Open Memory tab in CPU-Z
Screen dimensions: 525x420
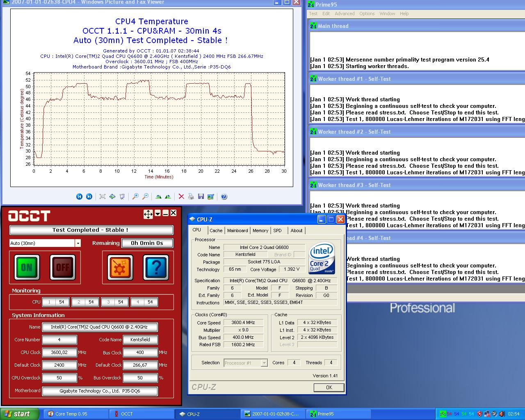click(260, 231)
